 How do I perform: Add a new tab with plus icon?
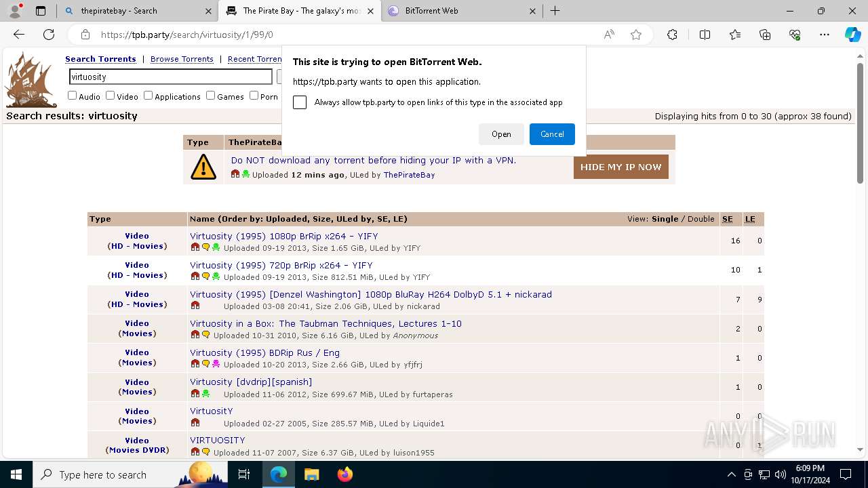click(x=555, y=10)
